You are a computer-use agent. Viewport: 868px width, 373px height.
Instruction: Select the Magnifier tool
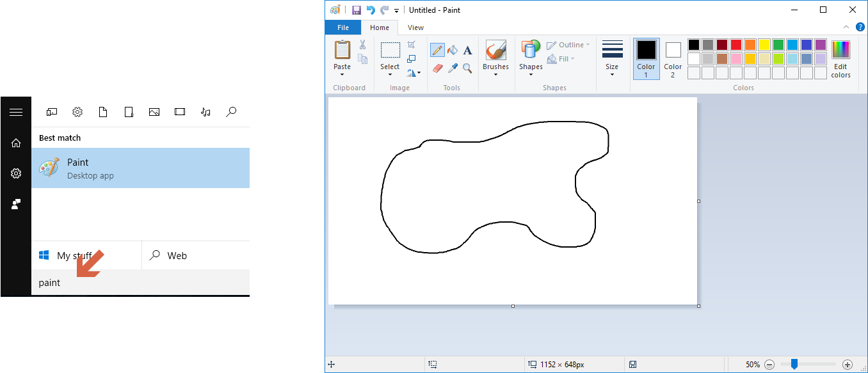pyautogui.click(x=467, y=68)
